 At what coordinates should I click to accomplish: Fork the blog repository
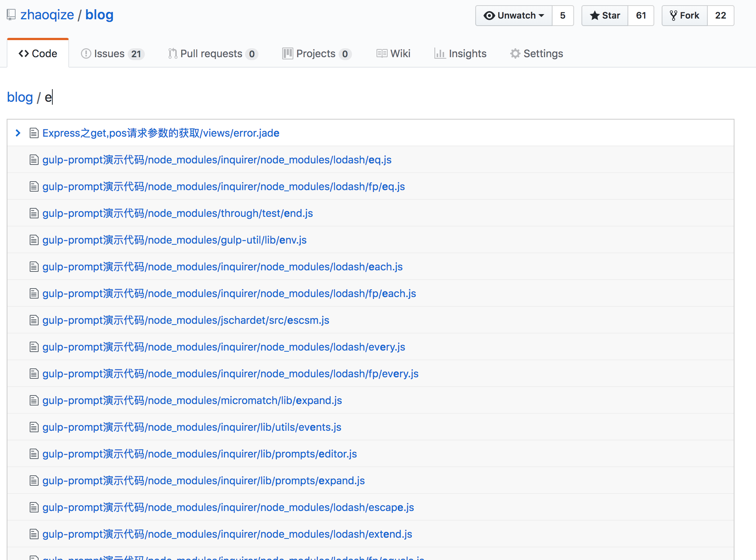point(685,16)
